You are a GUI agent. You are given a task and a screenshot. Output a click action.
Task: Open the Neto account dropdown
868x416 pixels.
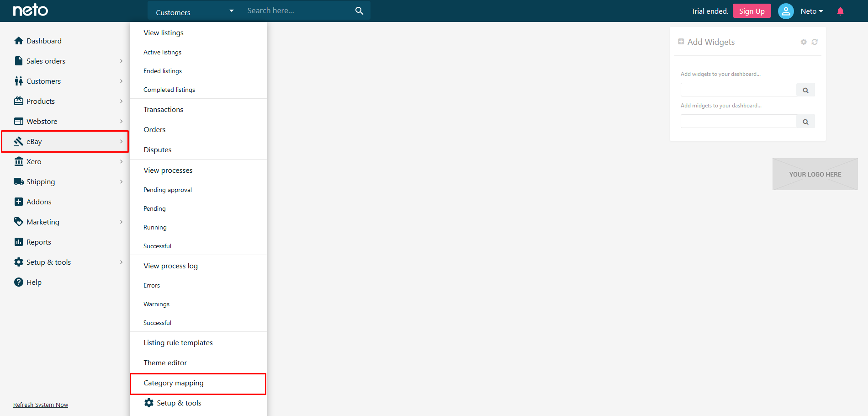pyautogui.click(x=812, y=11)
